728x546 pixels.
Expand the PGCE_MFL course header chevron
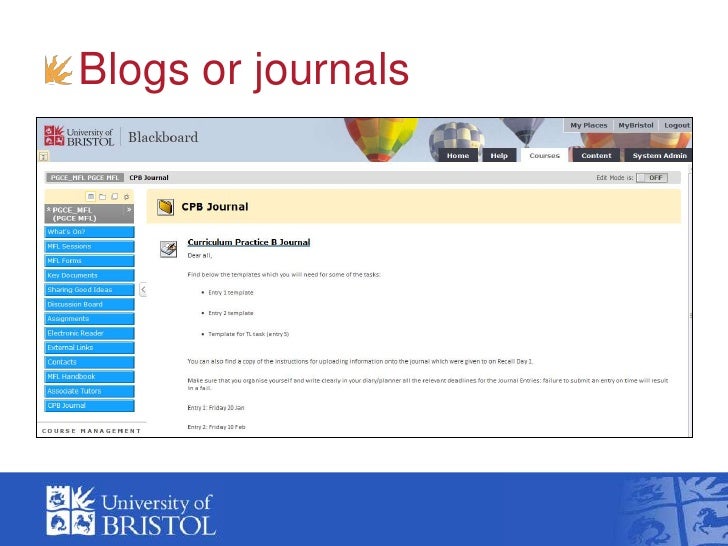[129, 210]
